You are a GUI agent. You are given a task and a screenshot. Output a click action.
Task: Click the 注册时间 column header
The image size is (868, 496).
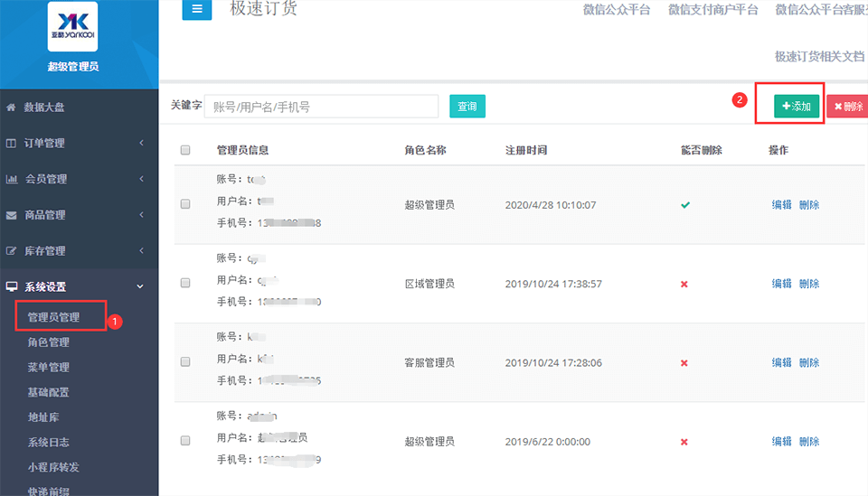[x=526, y=150]
